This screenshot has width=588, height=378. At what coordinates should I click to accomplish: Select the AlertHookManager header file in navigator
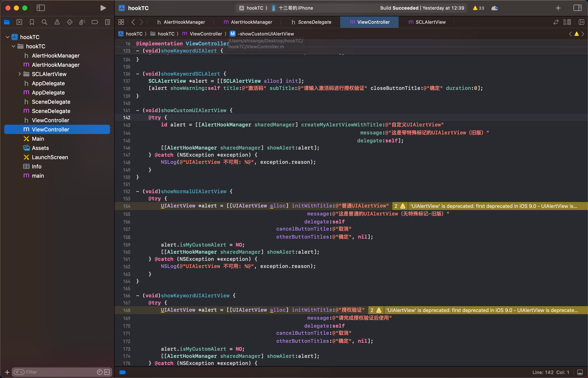pyautogui.click(x=57, y=55)
